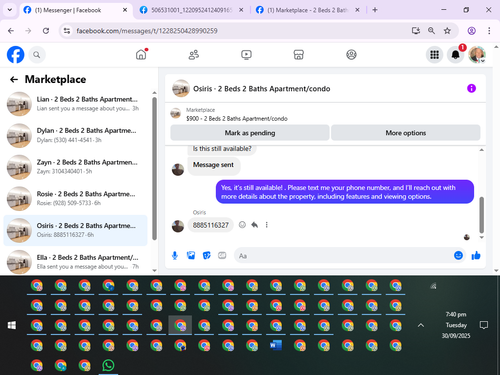Go back in browser history
This screenshot has height=375, width=500.
point(11,31)
